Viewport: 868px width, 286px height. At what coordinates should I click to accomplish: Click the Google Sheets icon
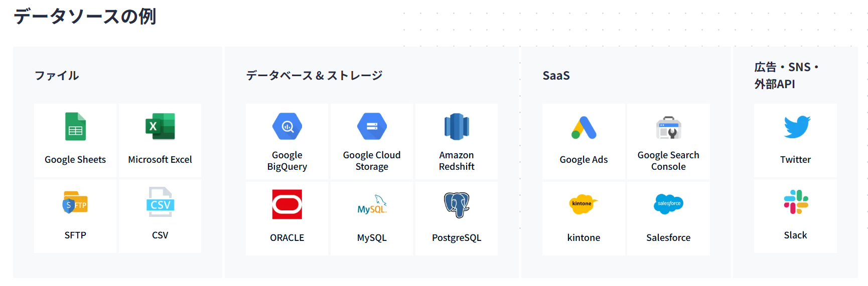pos(75,127)
